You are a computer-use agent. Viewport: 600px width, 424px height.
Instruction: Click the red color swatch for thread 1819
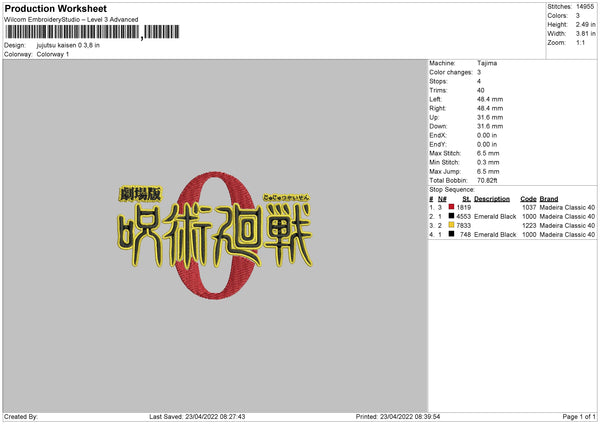pos(451,207)
